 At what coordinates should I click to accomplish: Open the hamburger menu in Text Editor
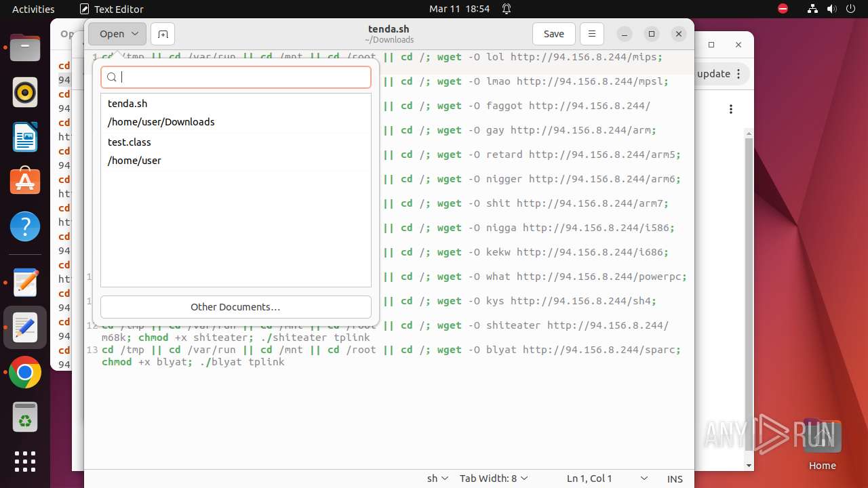(592, 34)
